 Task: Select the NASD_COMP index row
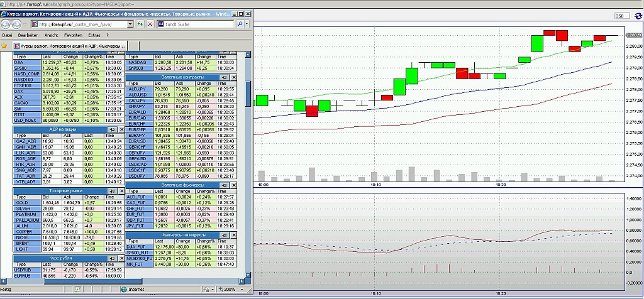(x=69, y=74)
